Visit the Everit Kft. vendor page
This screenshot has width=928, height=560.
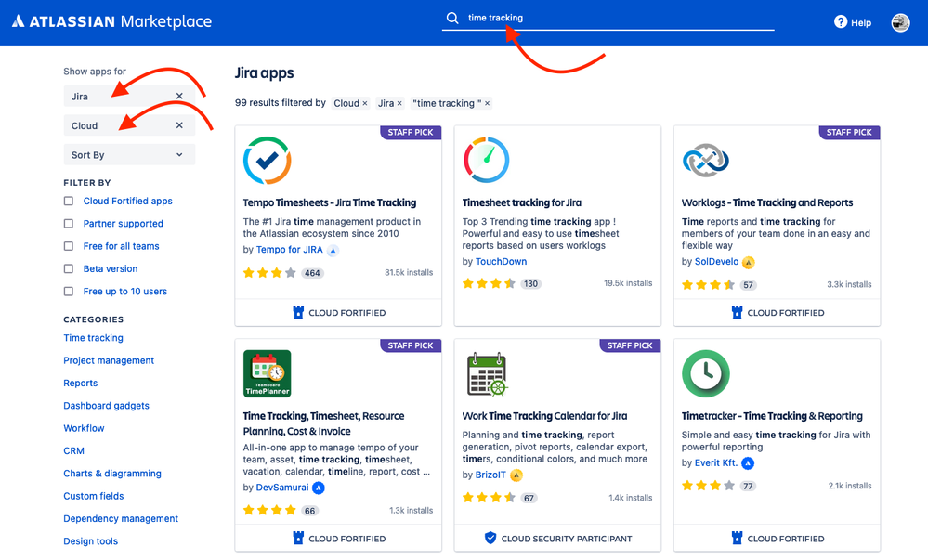[x=716, y=462]
